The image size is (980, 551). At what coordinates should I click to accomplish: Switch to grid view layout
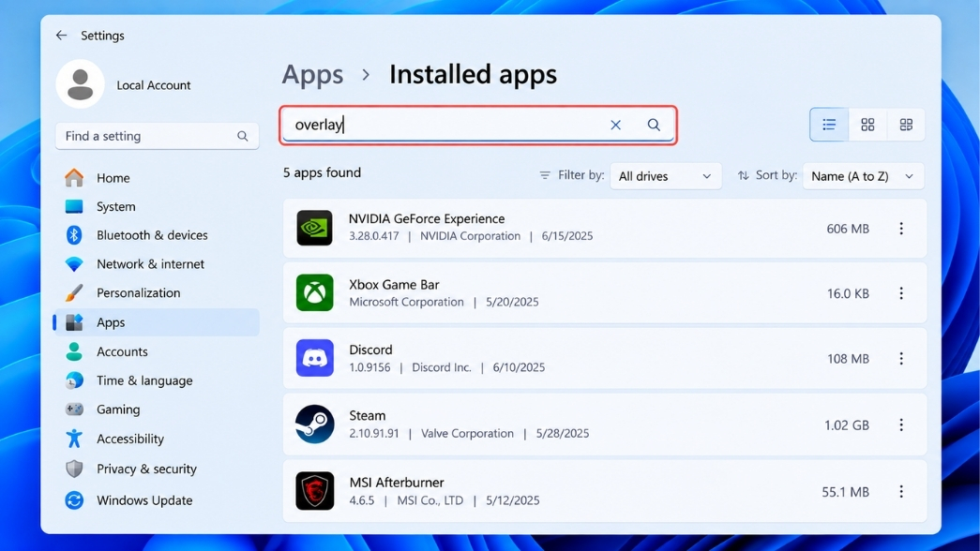[867, 125]
